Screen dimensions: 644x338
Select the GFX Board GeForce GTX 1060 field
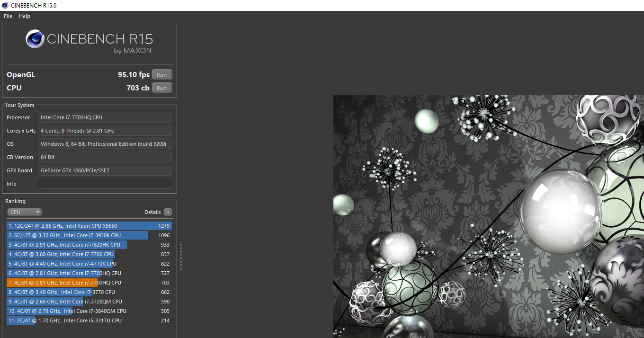coord(105,170)
